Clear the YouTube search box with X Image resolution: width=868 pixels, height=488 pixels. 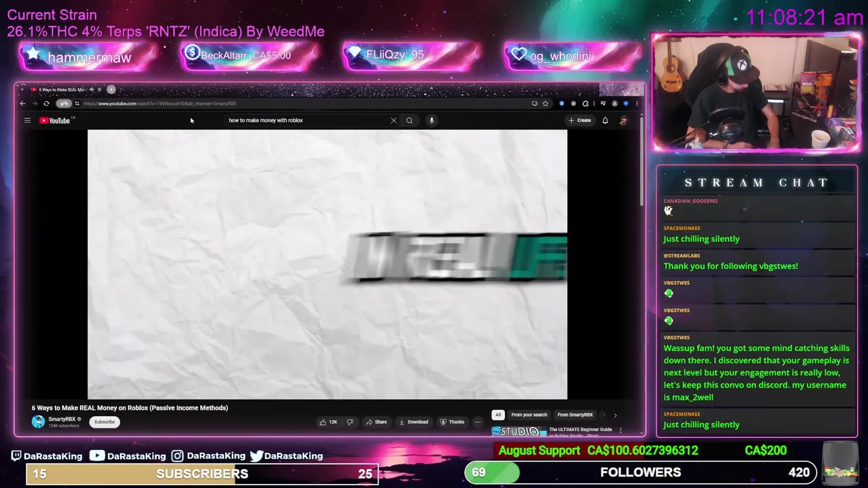click(x=393, y=121)
